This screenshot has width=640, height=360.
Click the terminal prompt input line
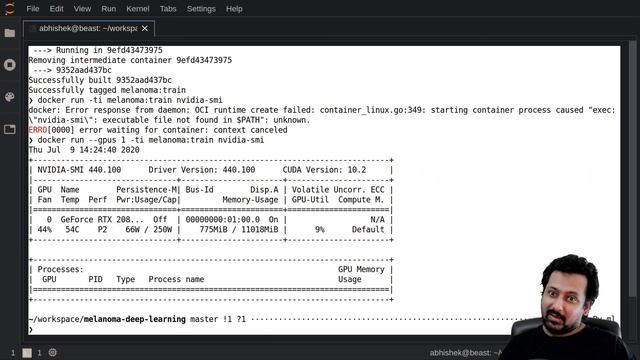(269, 329)
